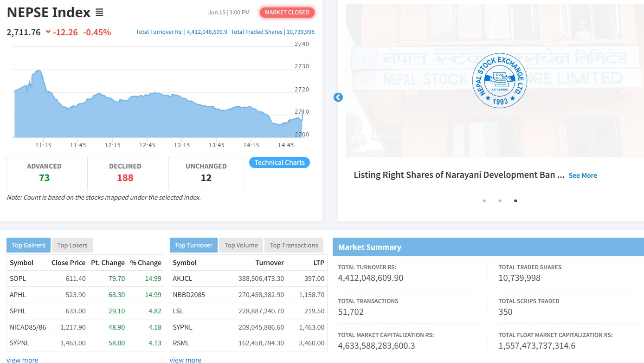
Task: Click the red down-arrow change indicator icon
Action: (x=48, y=32)
